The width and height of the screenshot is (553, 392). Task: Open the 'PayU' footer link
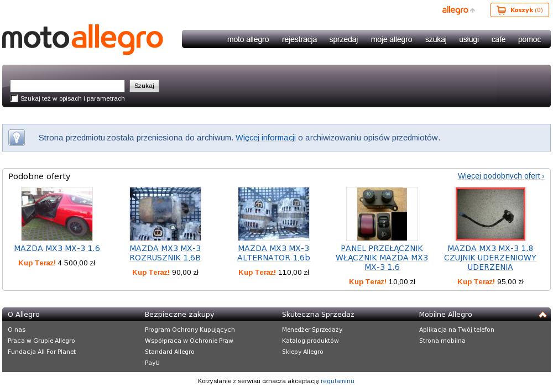(152, 363)
